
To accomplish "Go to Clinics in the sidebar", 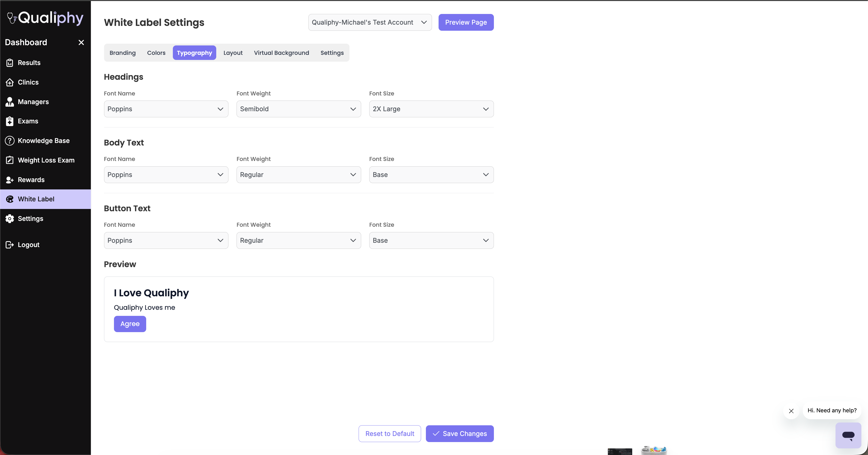I will (45, 82).
